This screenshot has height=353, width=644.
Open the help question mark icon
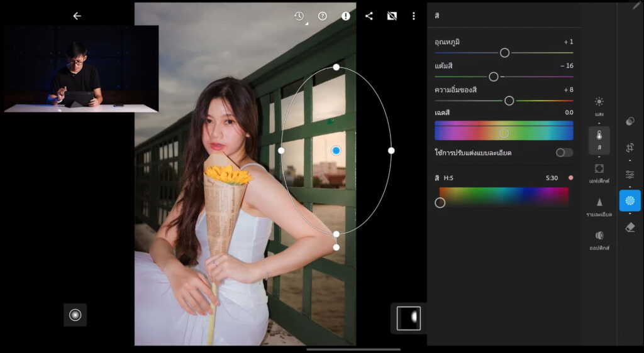[x=323, y=16]
